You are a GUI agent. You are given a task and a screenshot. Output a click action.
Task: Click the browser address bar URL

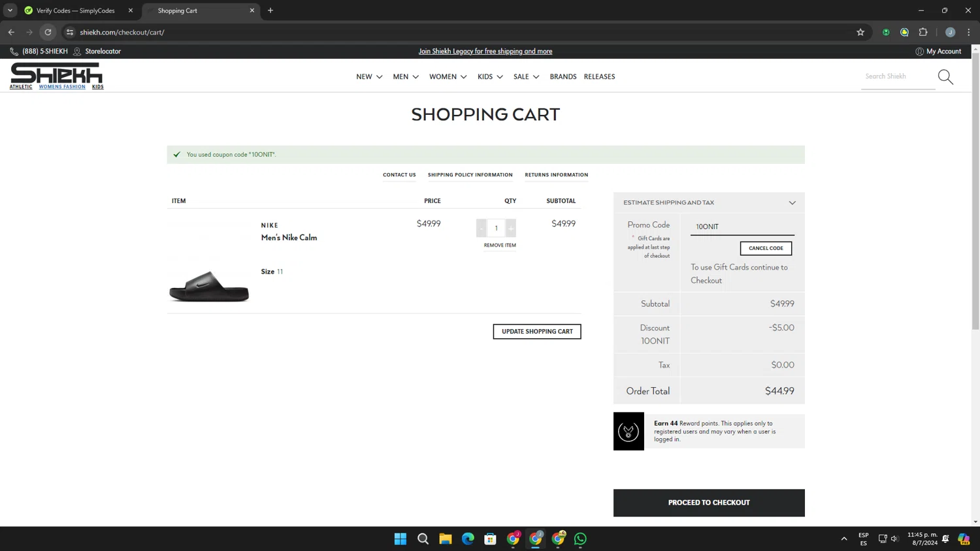pyautogui.click(x=122, y=32)
